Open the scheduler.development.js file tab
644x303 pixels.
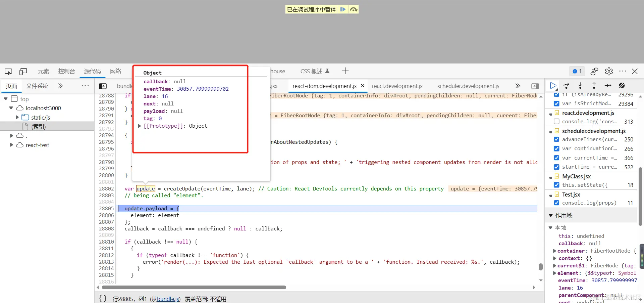468,86
